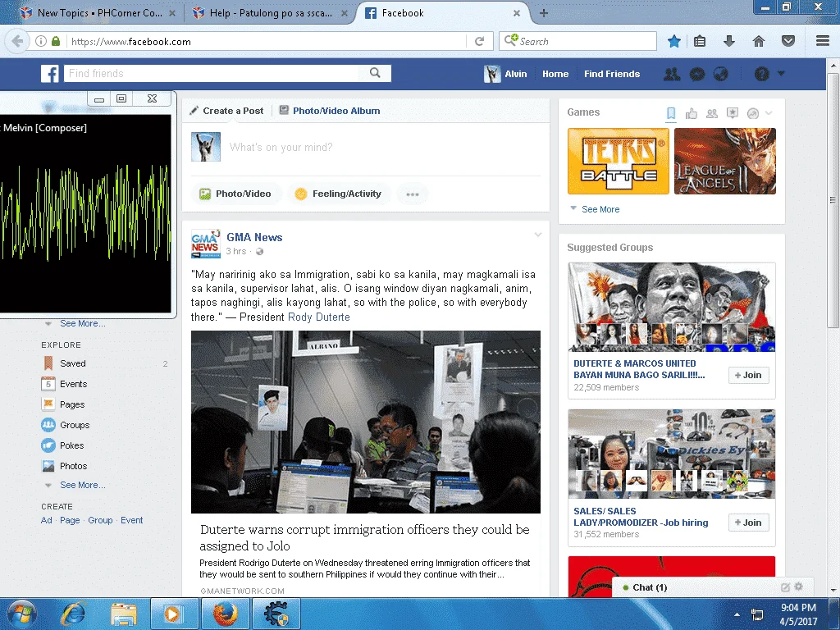The width and height of the screenshot is (840, 630).
Task: Open Photos in the Explore sidebar
Action: (73, 466)
